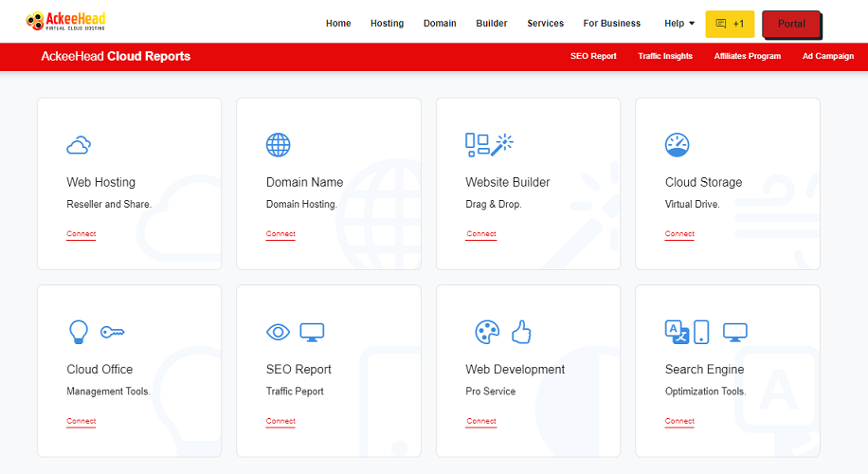Open the Builder menu

click(x=492, y=24)
